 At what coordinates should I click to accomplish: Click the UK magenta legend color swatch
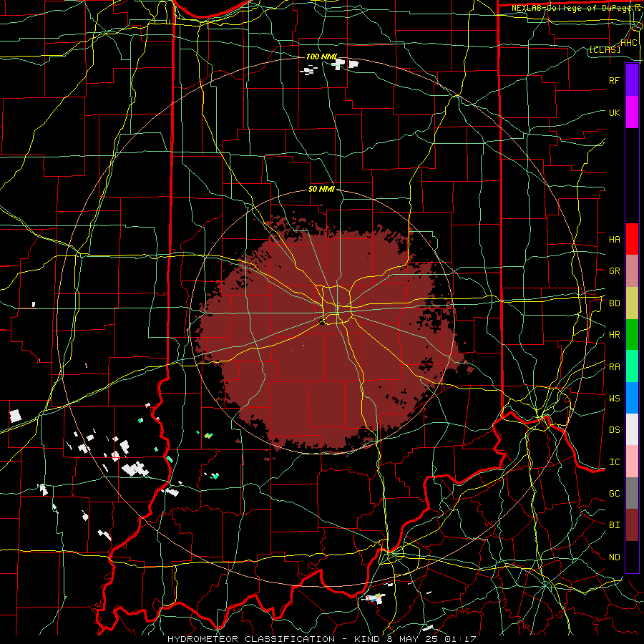[632, 112]
